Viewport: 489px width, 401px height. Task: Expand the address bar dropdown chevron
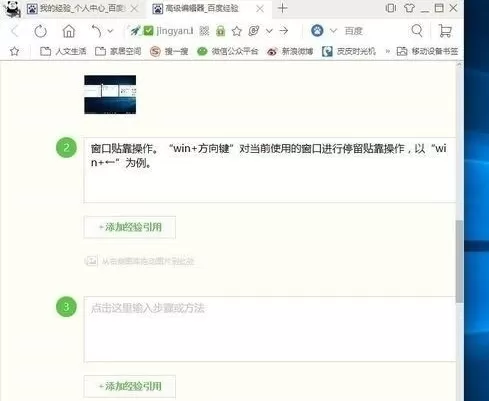pyautogui.click(x=269, y=31)
